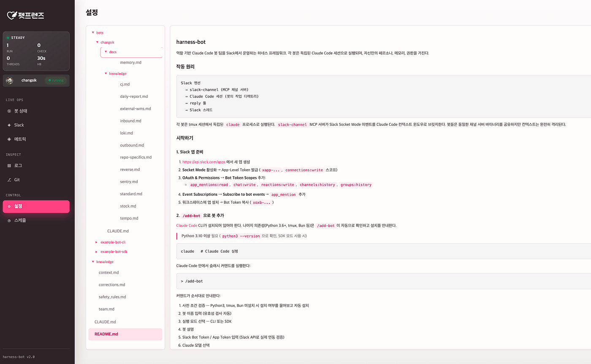Image resolution: width=591 pixels, height=364 pixels.
Task: Click the reactions:write scope code
Action: [x=277, y=185]
